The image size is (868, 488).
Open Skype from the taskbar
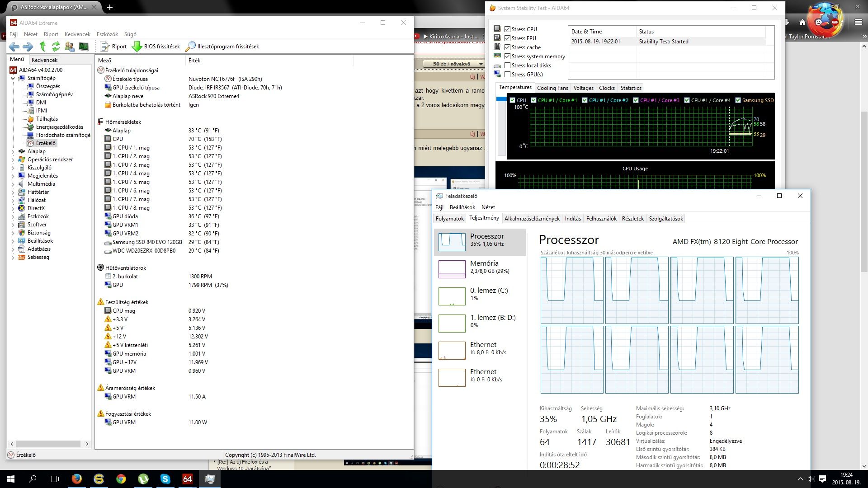[165, 479]
